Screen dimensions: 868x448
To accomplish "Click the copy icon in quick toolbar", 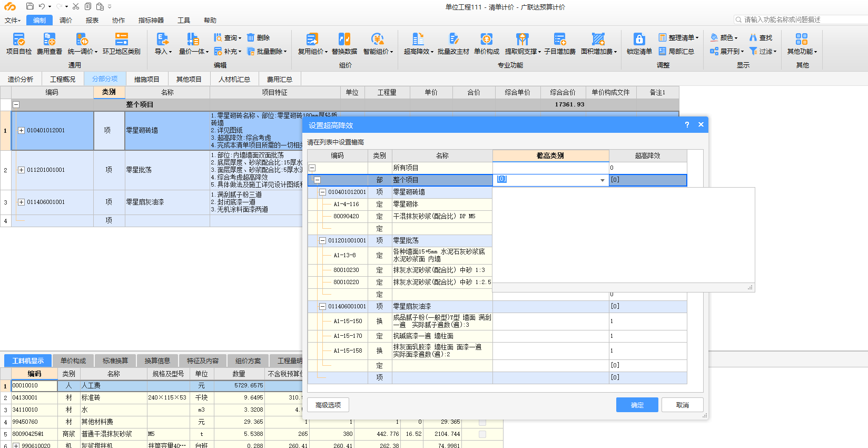I will pos(88,6).
